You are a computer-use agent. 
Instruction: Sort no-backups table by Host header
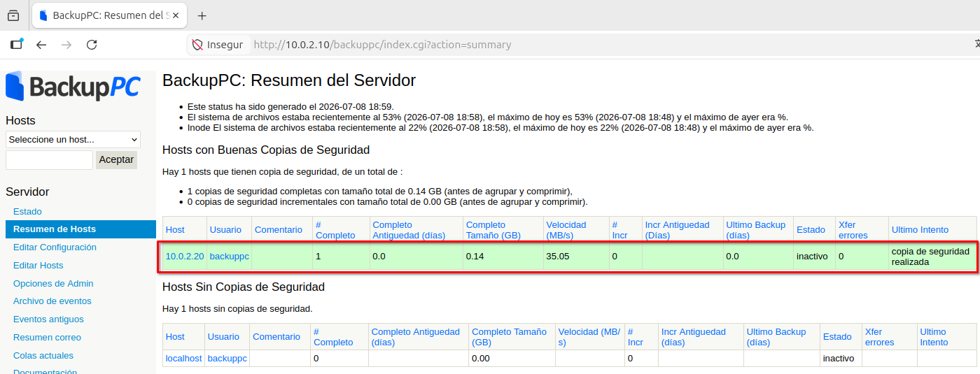[x=175, y=337]
